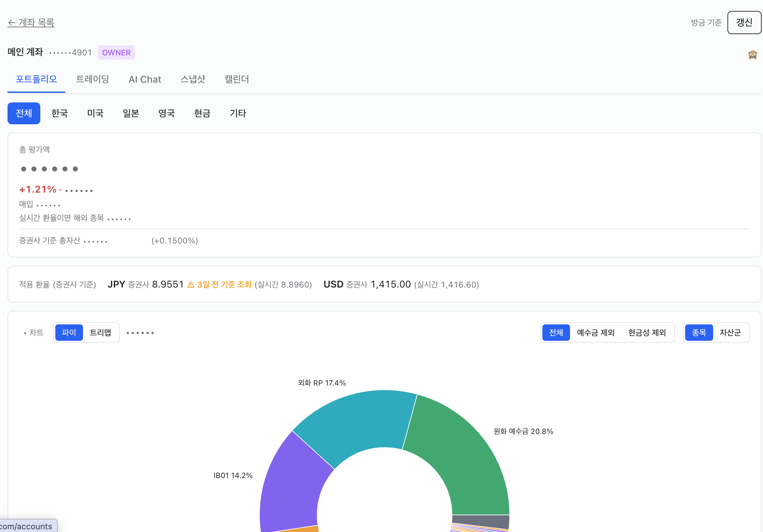Click the 증권사 기준 총자산 label
763x532 pixels.
(50, 241)
